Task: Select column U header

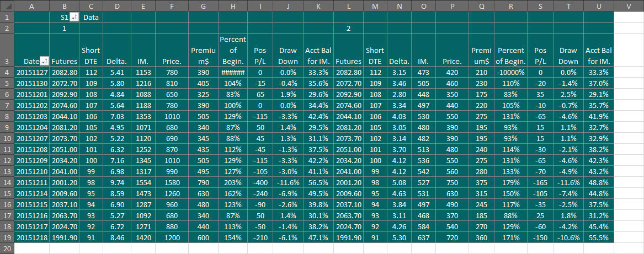Action: (x=598, y=6)
